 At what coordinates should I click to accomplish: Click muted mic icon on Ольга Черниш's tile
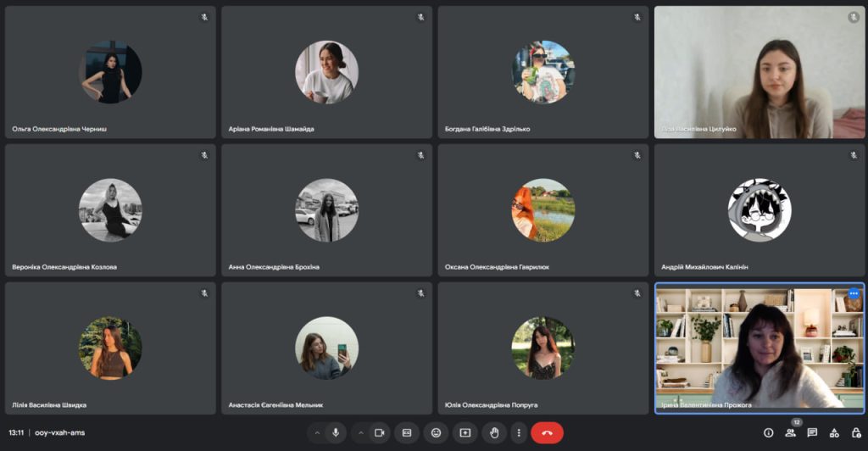click(204, 17)
